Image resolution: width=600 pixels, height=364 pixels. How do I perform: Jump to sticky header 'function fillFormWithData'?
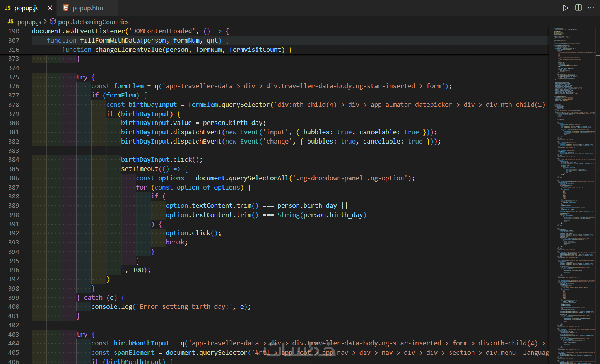(138, 40)
